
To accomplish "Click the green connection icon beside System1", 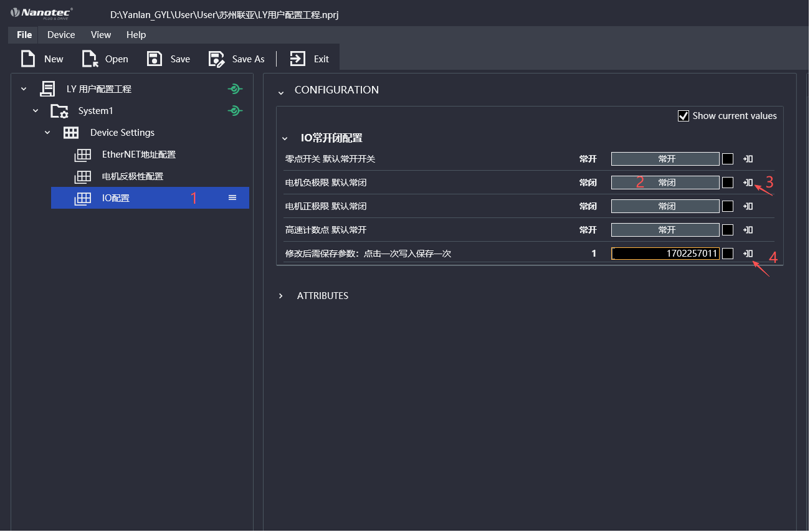I will tap(234, 111).
